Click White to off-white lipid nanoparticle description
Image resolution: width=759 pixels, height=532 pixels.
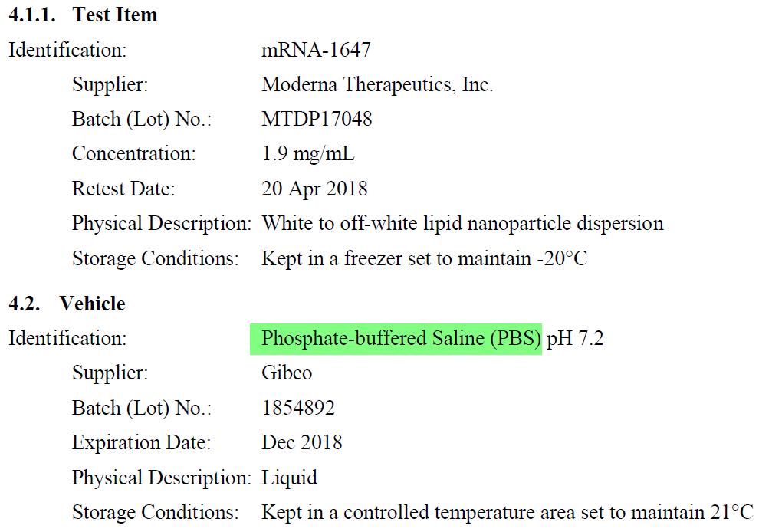[463, 223]
